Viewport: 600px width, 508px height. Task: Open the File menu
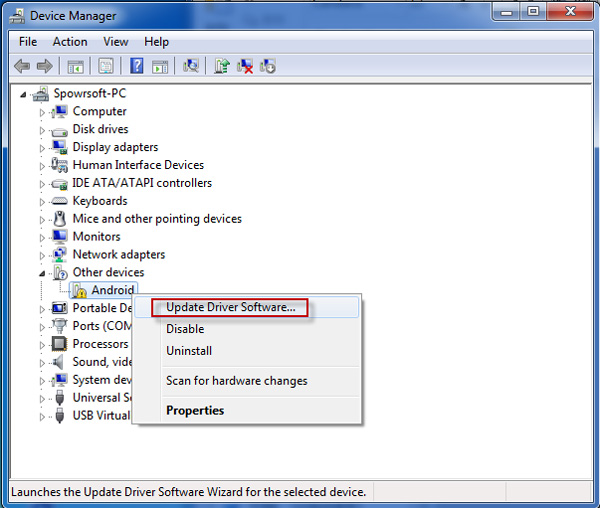(28, 41)
